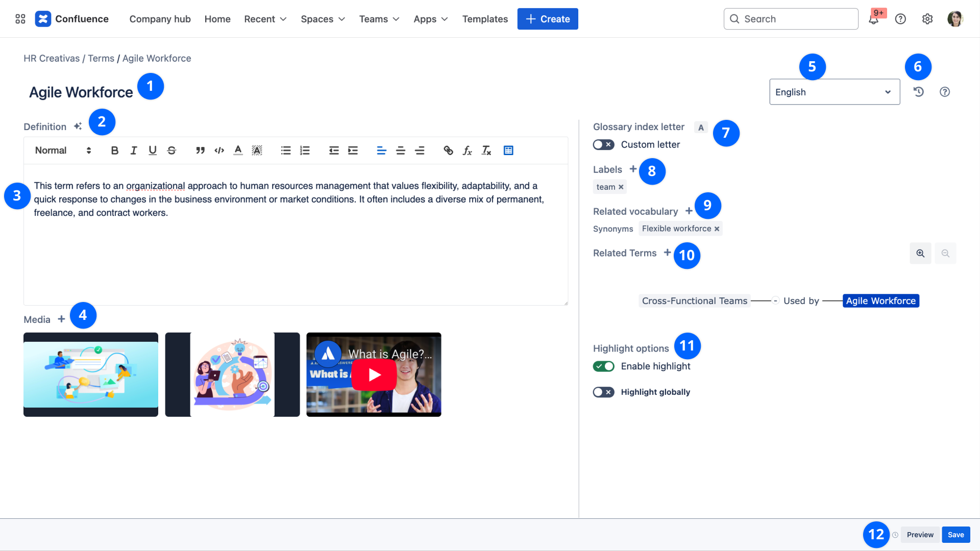Open the user profile avatar
The width and height of the screenshot is (980, 551).
coord(955,19)
